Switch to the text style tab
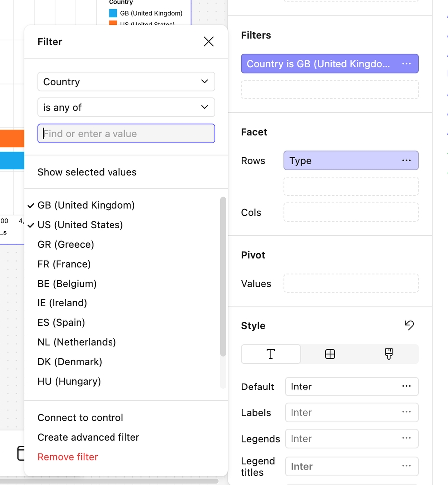Image resolution: width=448 pixels, height=485 pixels. (271, 354)
